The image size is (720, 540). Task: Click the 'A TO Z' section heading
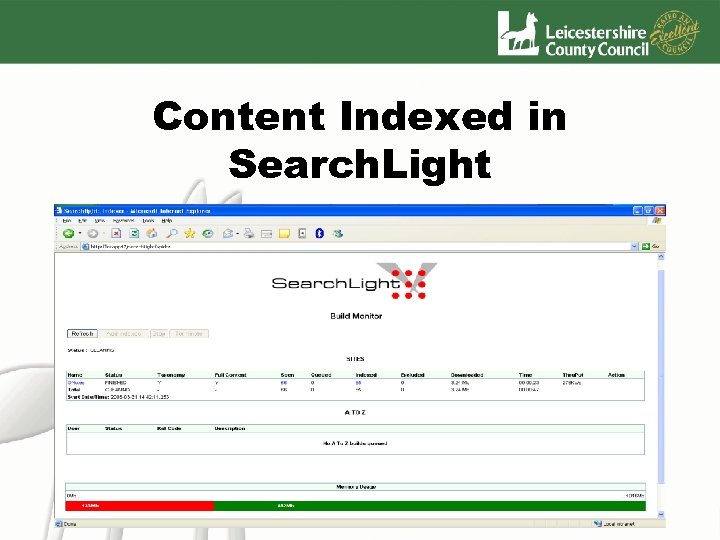click(x=355, y=412)
